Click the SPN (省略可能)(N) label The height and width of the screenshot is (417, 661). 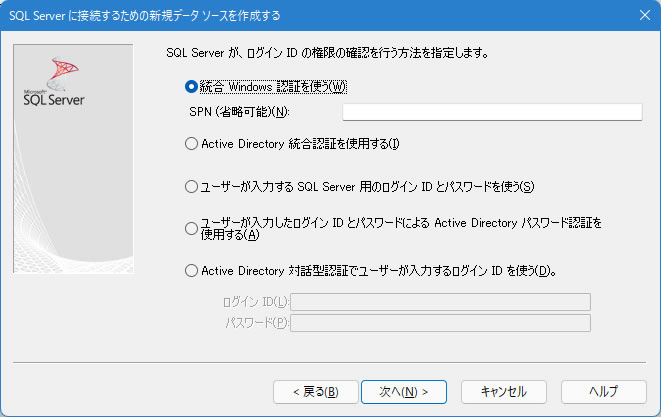pyautogui.click(x=238, y=112)
